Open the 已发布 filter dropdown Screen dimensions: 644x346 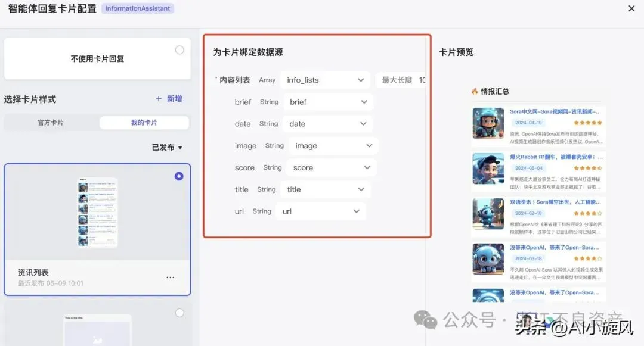[167, 147]
